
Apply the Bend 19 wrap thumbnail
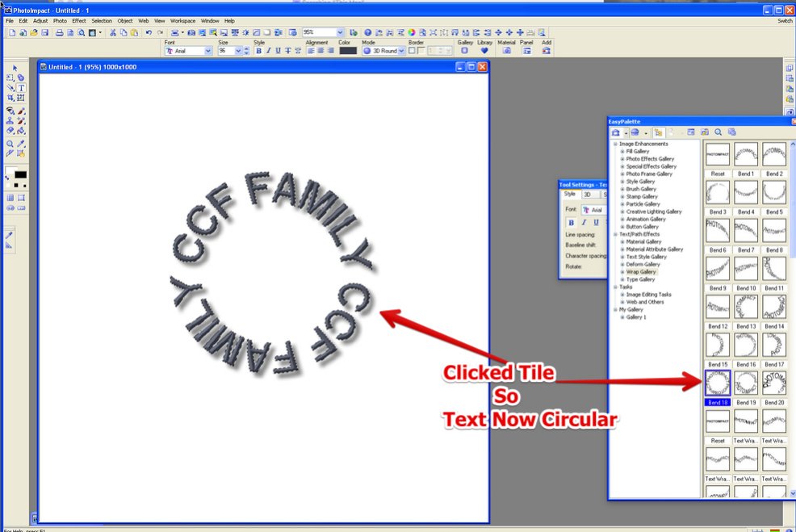tap(746, 383)
